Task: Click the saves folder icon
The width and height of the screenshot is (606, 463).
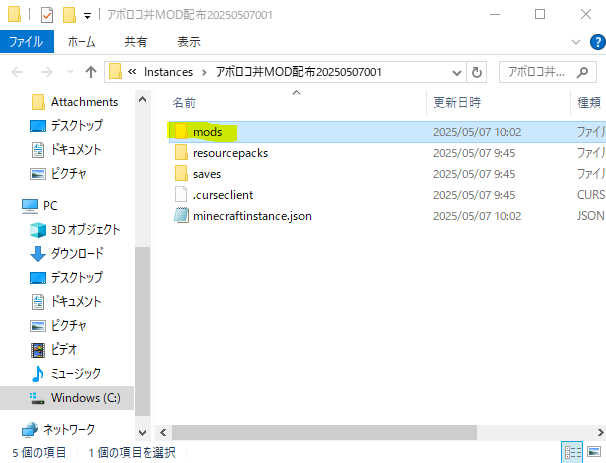Action: tap(181, 174)
